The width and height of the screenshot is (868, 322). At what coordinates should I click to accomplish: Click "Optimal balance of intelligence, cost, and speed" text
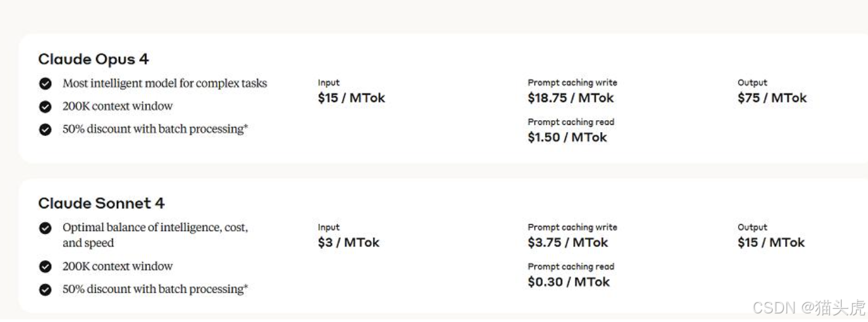(x=155, y=235)
